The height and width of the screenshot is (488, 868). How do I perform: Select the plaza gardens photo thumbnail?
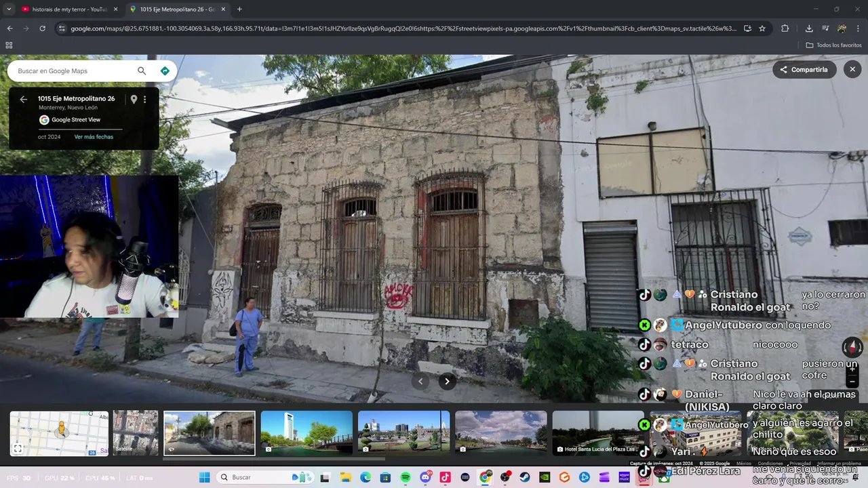[403, 433]
